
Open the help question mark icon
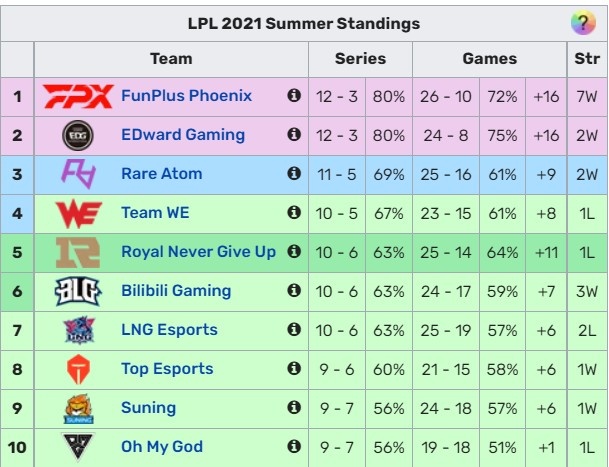tap(583, 23)
